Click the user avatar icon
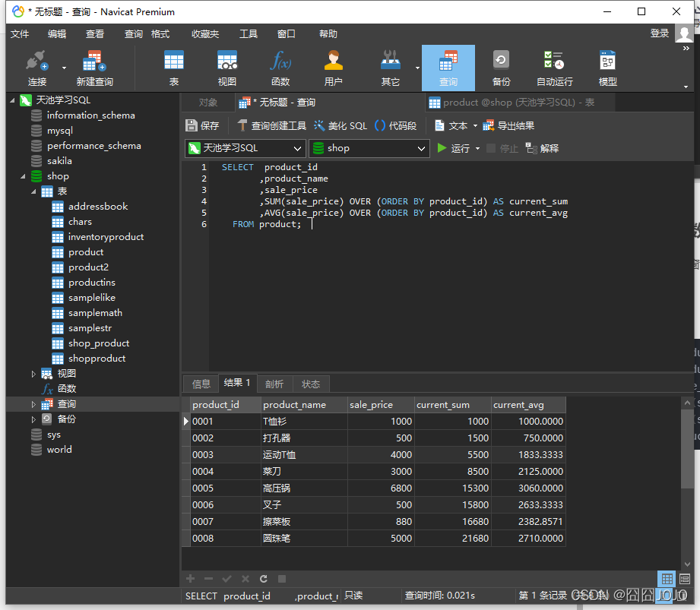 point(684,33)
